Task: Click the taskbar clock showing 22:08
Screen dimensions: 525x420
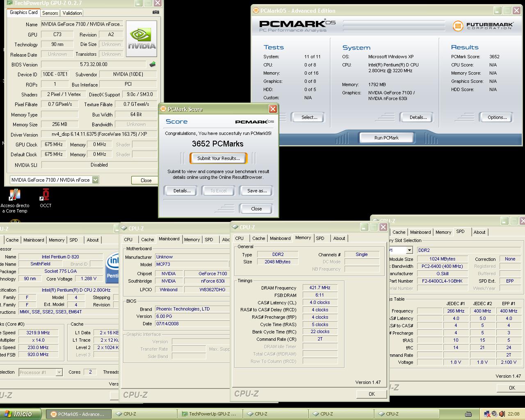Action: click(x=514, y=414)
